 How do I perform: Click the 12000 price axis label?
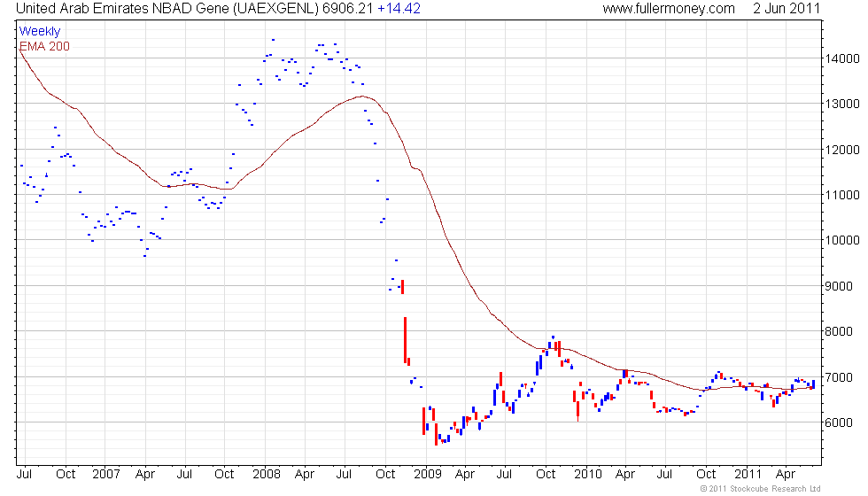tap(842, 150)
